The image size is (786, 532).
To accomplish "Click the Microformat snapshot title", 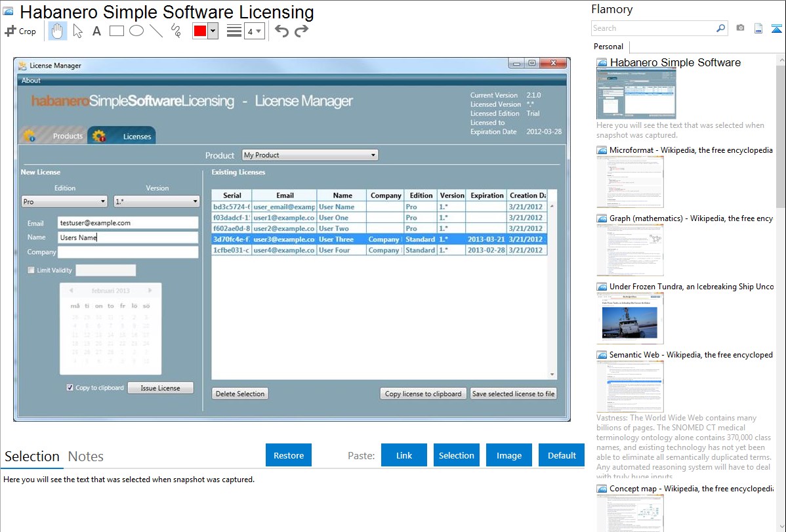I will (691, 150).
